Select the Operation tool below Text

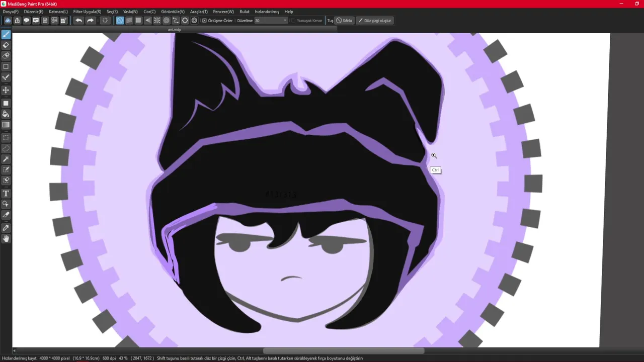click(x=6, y=204)
